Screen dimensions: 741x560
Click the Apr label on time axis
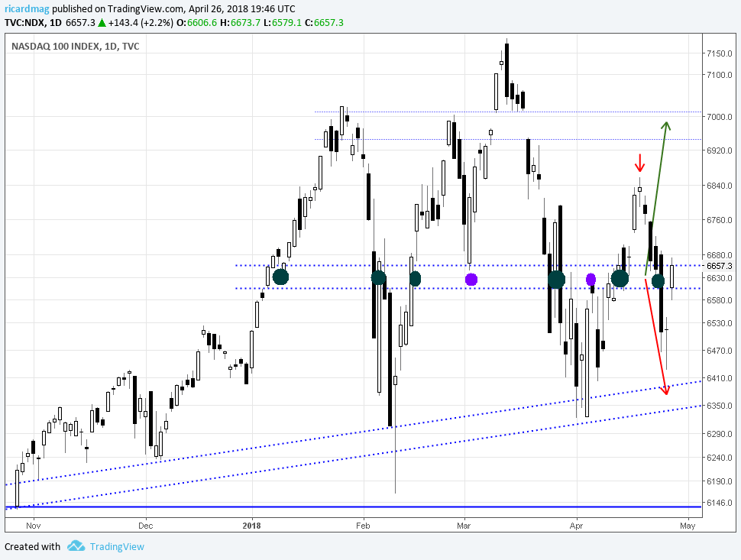coord(576,526)
